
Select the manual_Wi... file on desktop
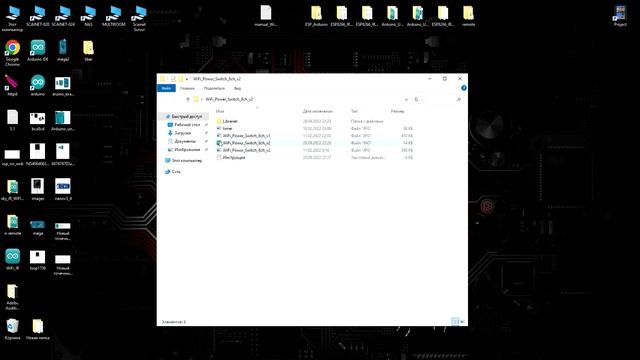(x=266, y=16)
